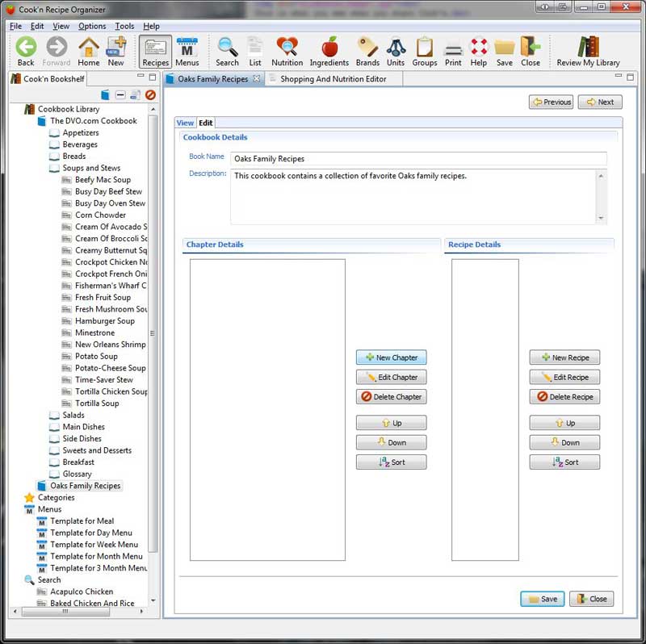Click Edit Chapter button
646x644 pixels.
pyautogui.click(x=392, y=377)
